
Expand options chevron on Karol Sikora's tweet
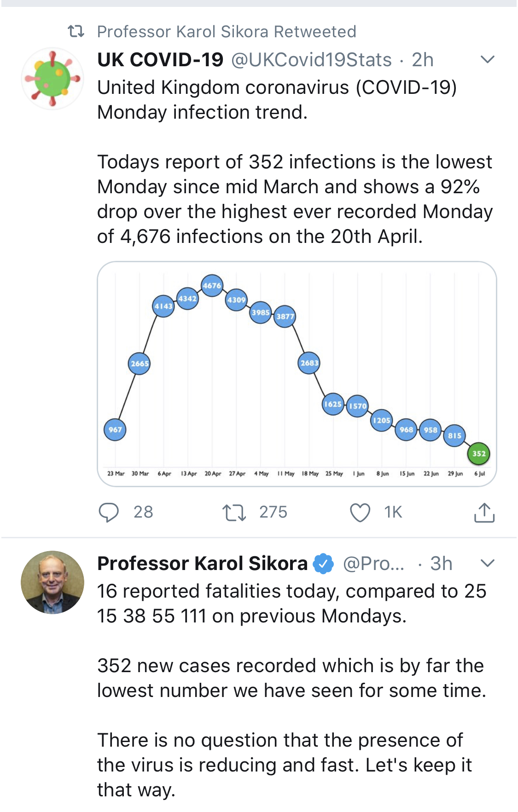(x=487, y=563)
